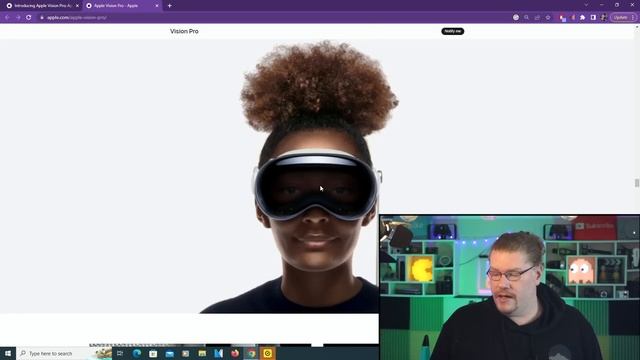The width and height of the screenshot is (640, 360).
Task: Open the first colorful extension icon
Action: coord(562,18)
